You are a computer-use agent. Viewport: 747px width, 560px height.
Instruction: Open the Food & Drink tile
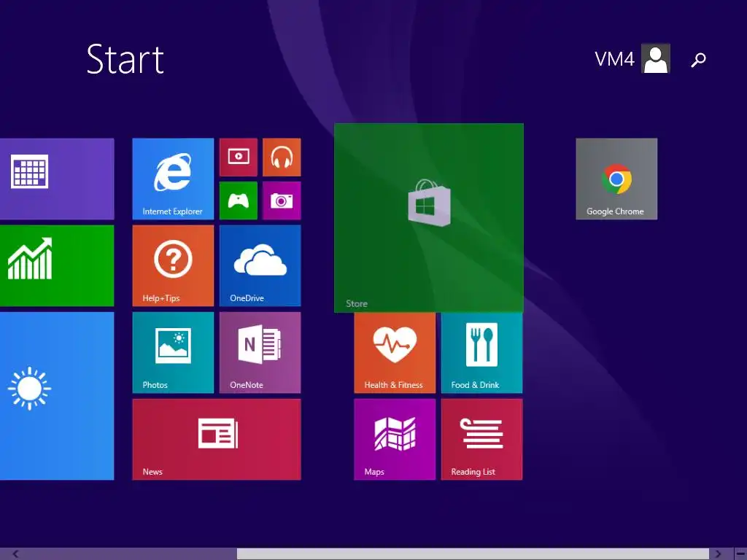[481, 353]
